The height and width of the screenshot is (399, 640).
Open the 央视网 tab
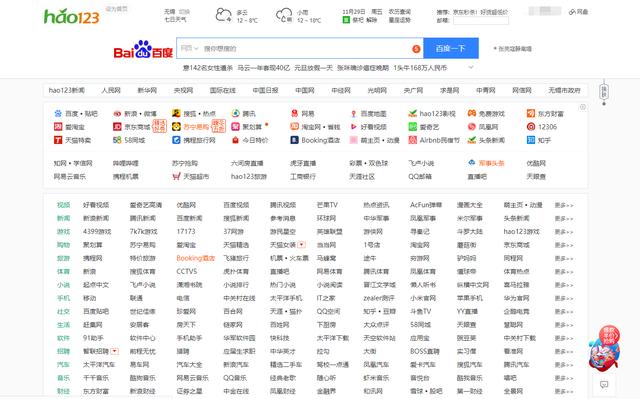(183, 90)
